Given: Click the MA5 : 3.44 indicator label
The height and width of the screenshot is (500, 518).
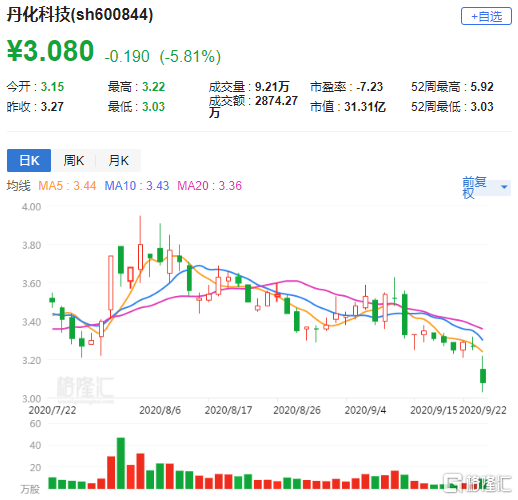Looking at the screenshot, I should [67, 185].
